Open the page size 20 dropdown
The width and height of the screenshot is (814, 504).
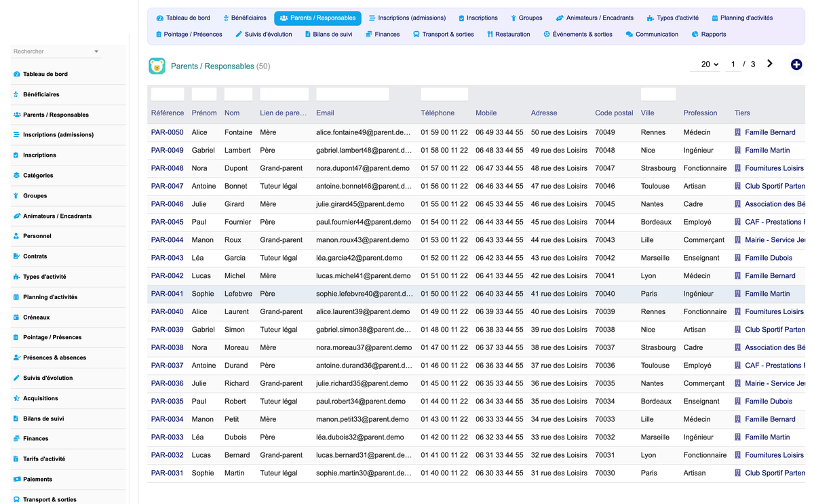point(710,64)
